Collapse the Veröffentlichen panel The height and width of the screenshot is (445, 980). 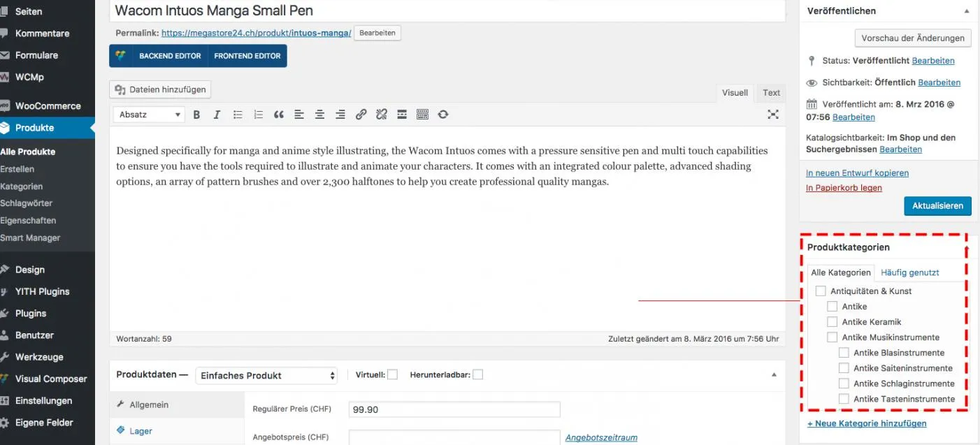click(x=967, y=11)
